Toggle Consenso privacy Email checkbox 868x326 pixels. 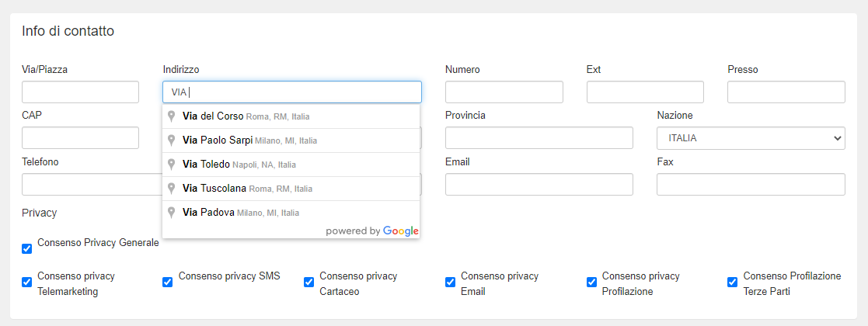[451, 282]
